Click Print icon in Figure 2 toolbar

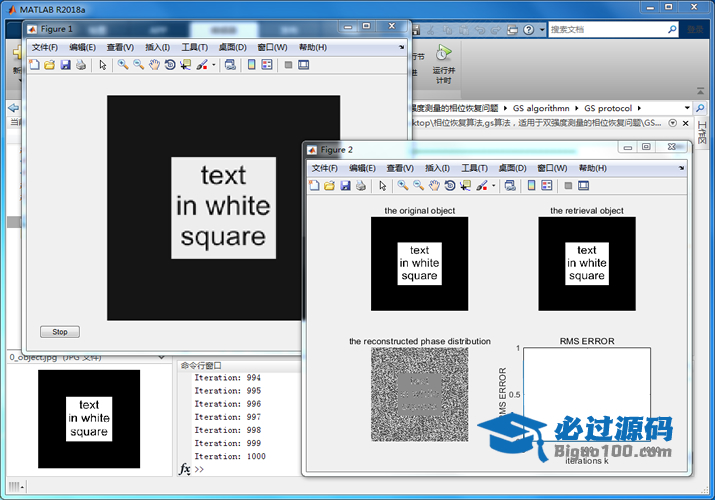(x=361, y=185)
